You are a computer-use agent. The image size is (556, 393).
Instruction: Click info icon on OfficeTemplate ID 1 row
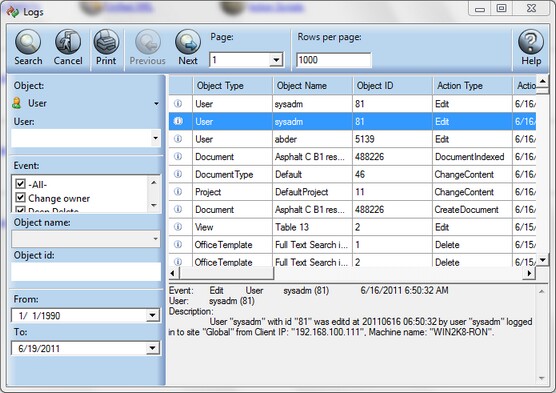[178, 244]
